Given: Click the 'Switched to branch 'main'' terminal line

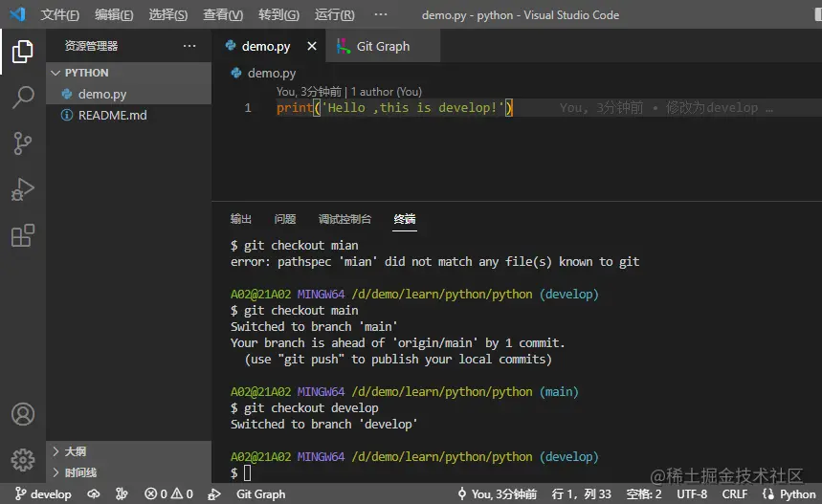Looking at the screenshot, I should pos(314,326).
